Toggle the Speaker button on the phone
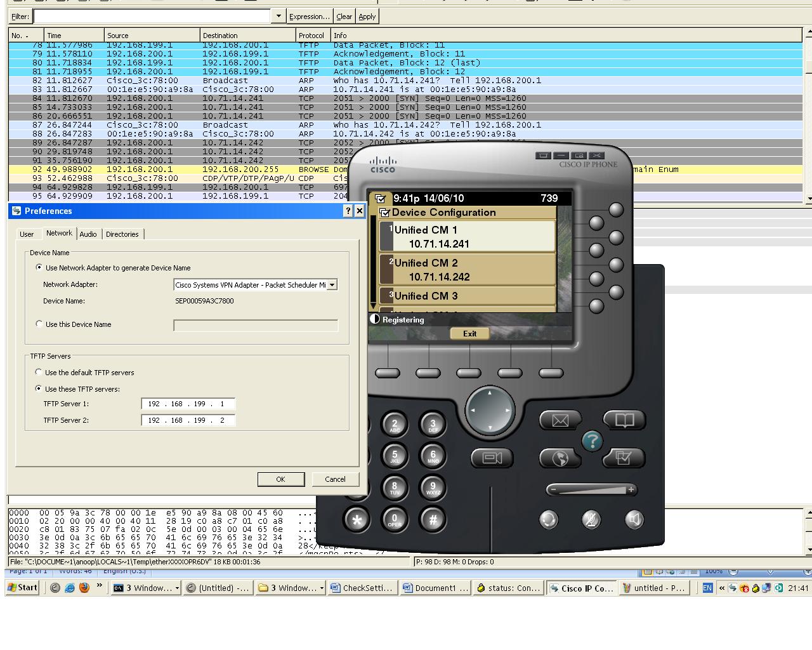This screenshot has width=812, height=650. (x=634, y=519)
